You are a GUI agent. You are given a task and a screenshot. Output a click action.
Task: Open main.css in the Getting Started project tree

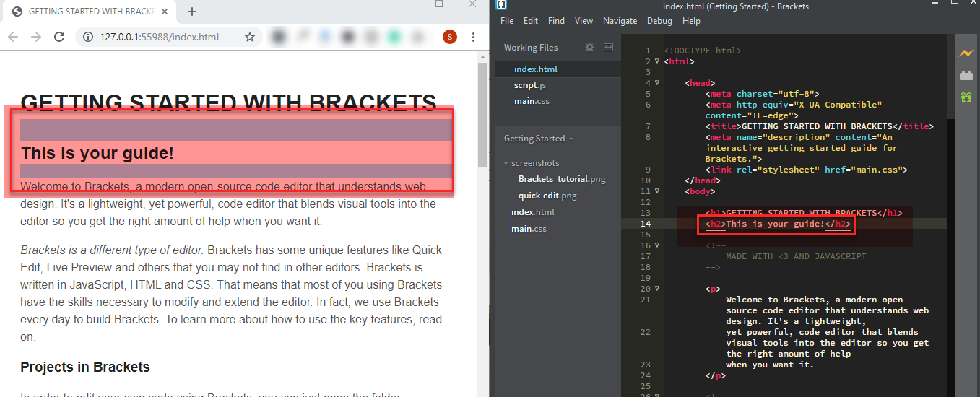click(529, 229)
